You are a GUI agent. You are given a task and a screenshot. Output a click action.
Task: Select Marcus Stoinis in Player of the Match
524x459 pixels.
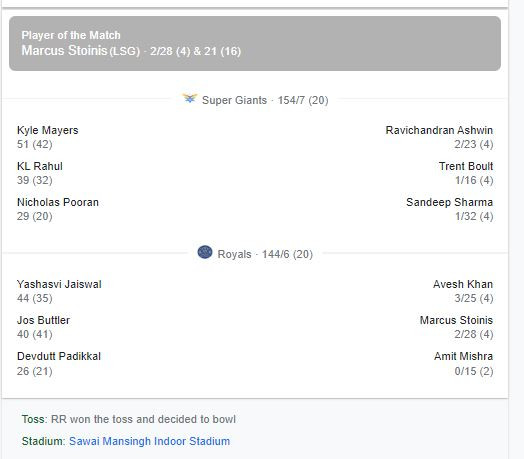pyautogui.click(x=64, y=50)
